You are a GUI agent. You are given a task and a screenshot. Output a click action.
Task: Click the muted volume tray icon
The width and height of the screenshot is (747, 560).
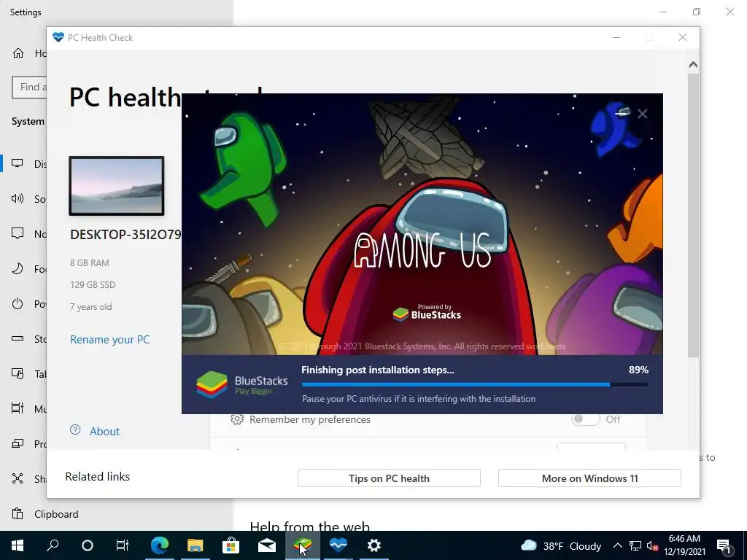tap(652, 545)
